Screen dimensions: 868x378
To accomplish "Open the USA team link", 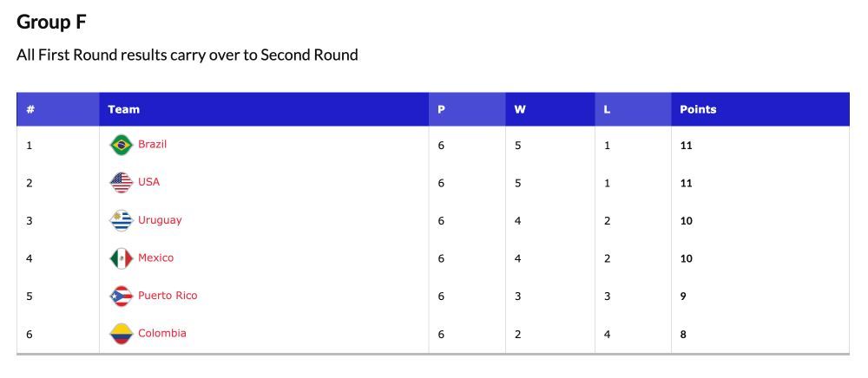I will (x=149, y=182).
